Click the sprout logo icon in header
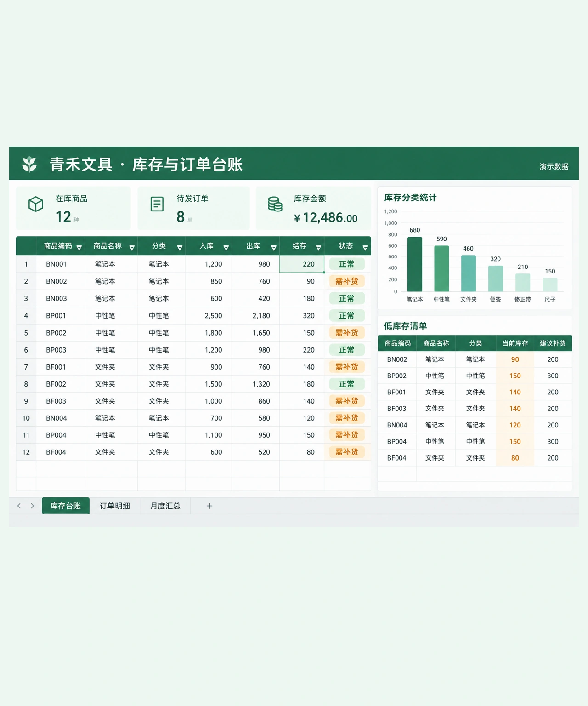Image resolution: width=588 pixels, height=706 pixels. 29,164
